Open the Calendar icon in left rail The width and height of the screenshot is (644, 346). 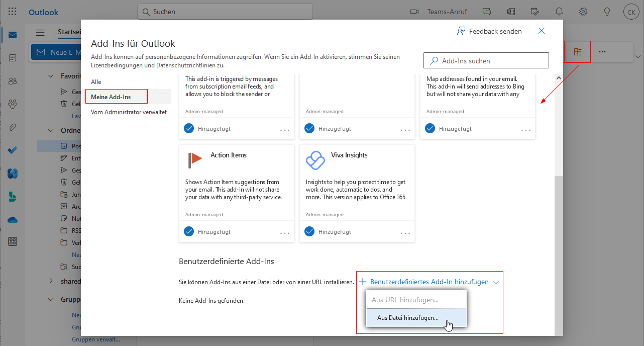(13, 58)
